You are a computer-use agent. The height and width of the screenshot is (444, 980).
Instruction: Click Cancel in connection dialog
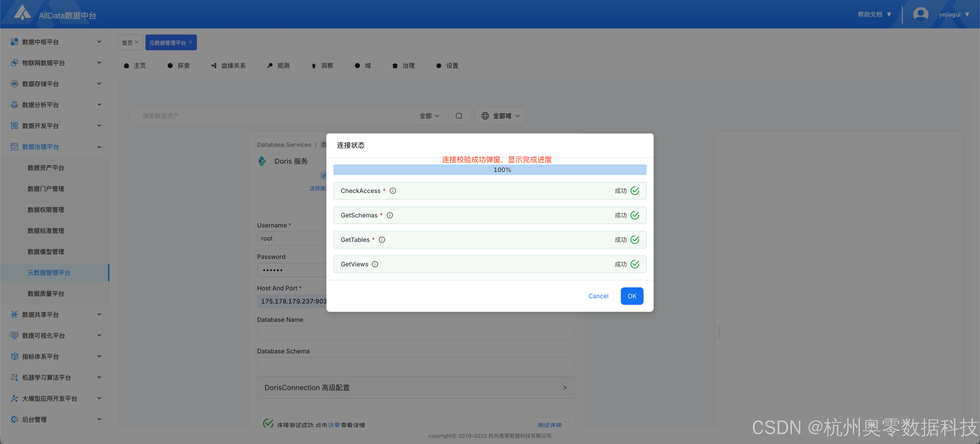pos(598,296)
